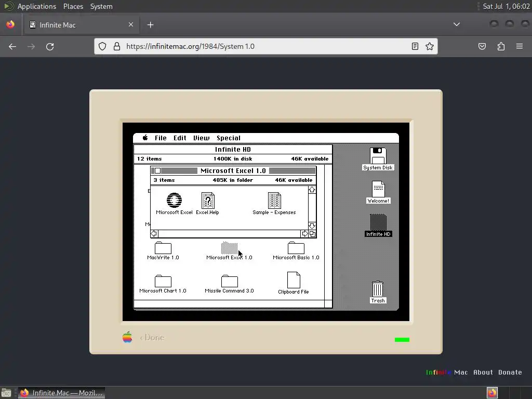
Task: Close the Microsoft Excel 1.0 window box
Action: 157,170
